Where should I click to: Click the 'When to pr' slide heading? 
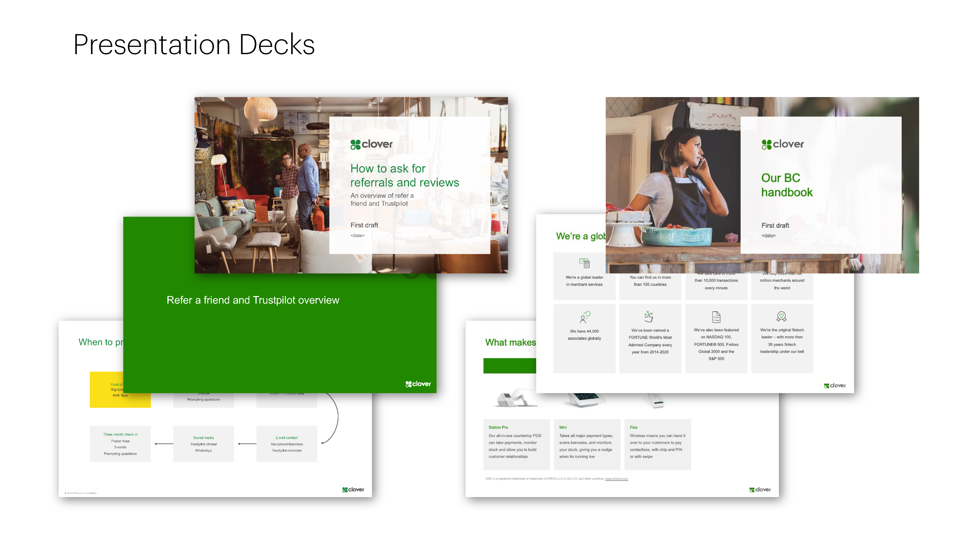[x=101, y=342]
